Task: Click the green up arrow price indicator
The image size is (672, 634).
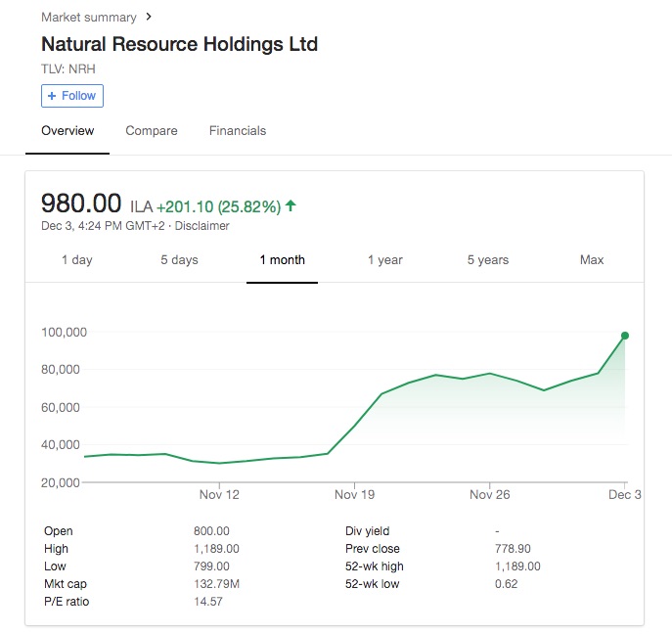Action: (x=291, y=205)
